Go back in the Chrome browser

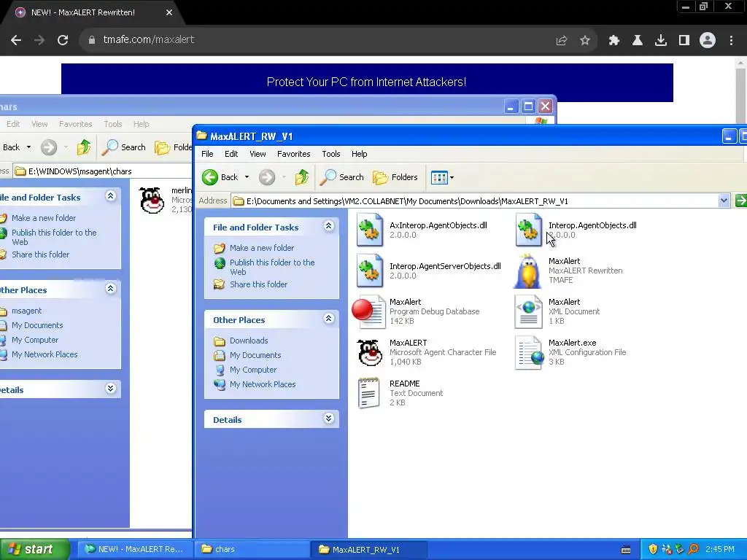pos(16,40)
